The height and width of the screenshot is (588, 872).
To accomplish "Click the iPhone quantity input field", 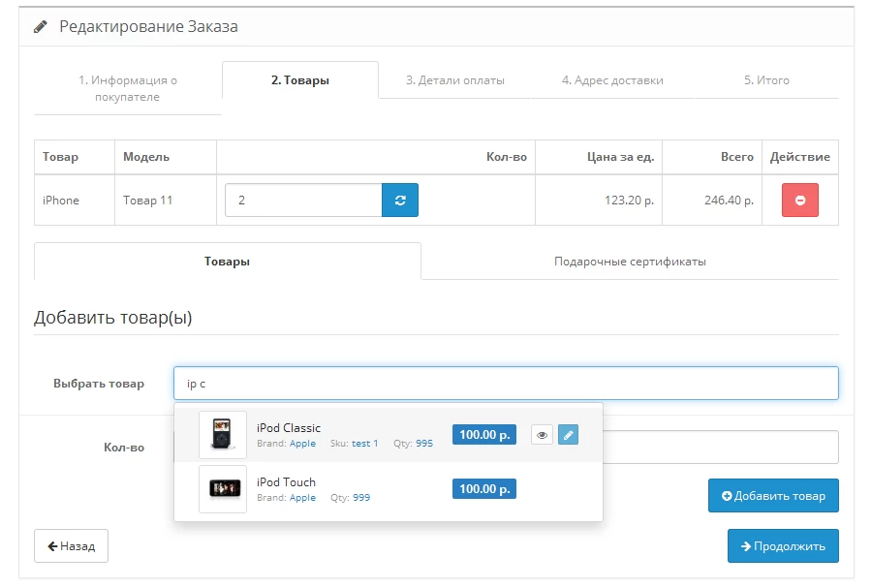I will [x=303, y=201].
